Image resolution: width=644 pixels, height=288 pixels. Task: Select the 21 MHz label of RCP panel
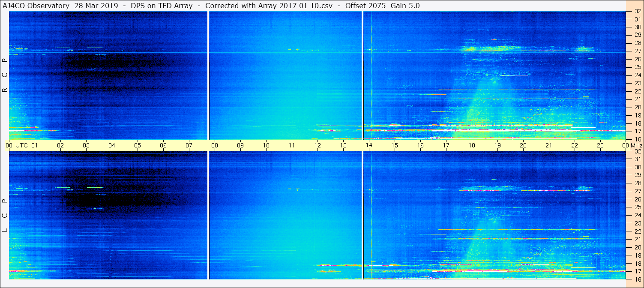pyautogui.click(x=638, y=99)
